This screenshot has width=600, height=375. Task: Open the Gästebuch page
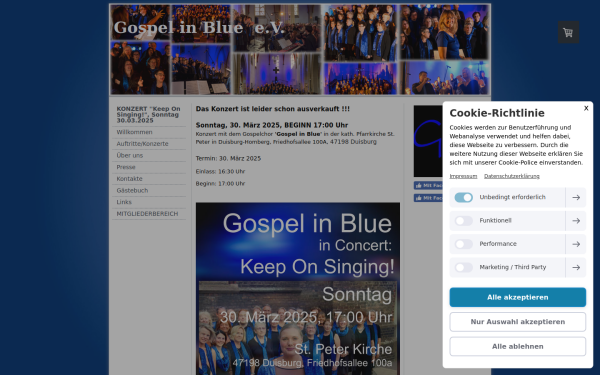click(149, 191)
